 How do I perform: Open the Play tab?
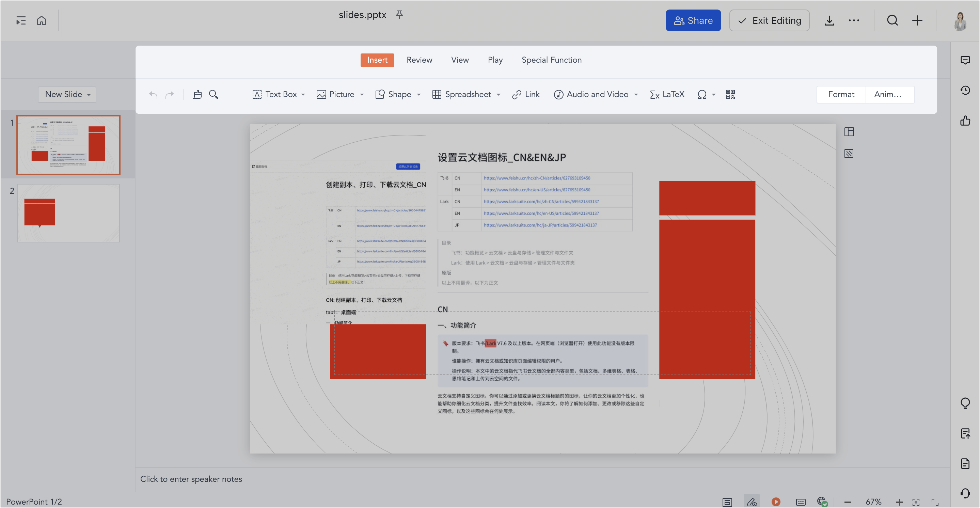[x=495, y=60]
